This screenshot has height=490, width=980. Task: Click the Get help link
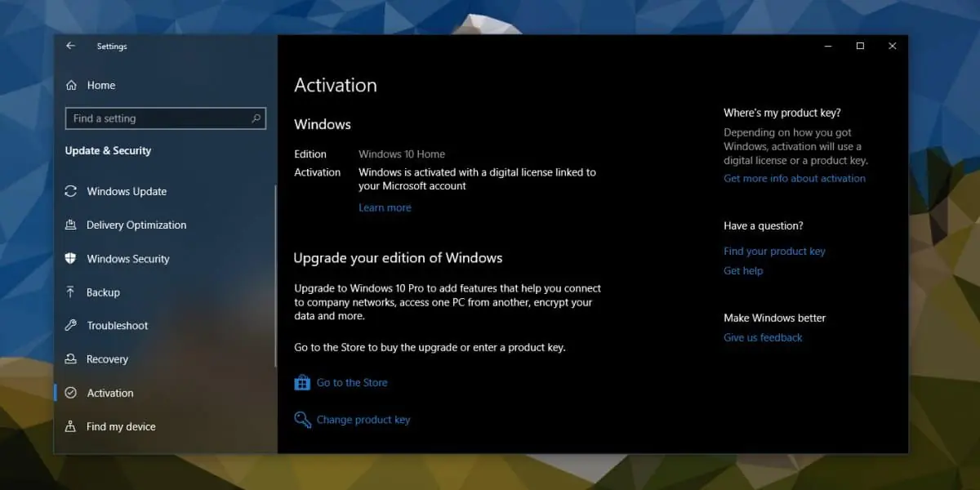click(x=743, y=271)
